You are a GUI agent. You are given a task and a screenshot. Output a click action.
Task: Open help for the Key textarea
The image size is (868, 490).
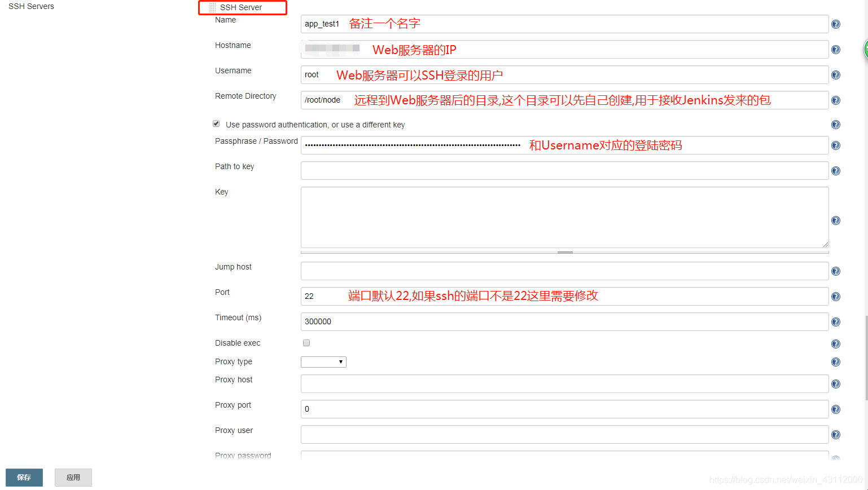836,220
